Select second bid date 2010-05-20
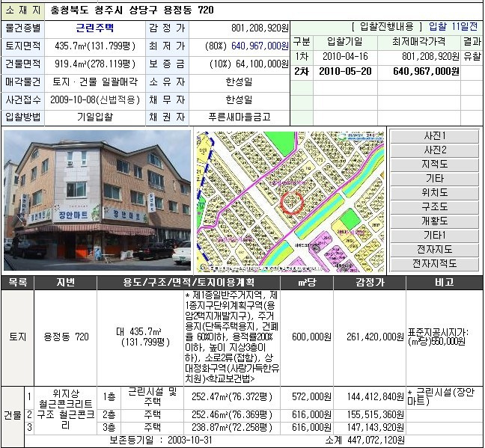 [x=345, y=71]
